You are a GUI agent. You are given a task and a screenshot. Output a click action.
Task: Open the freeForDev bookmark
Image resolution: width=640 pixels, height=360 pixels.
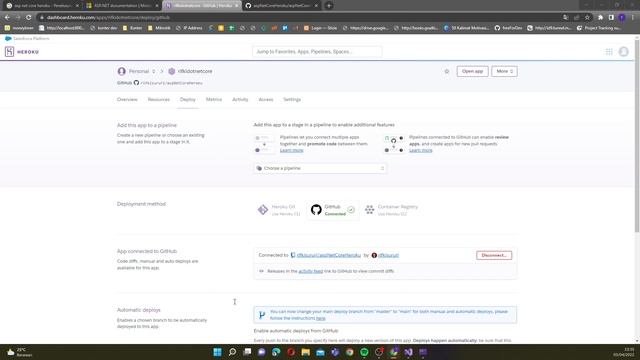click(x=508, y=28)
